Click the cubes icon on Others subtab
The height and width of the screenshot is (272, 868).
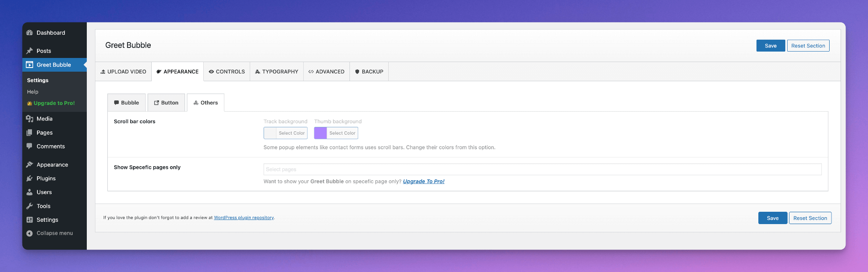pyautogui.click(x=196, y=103)
